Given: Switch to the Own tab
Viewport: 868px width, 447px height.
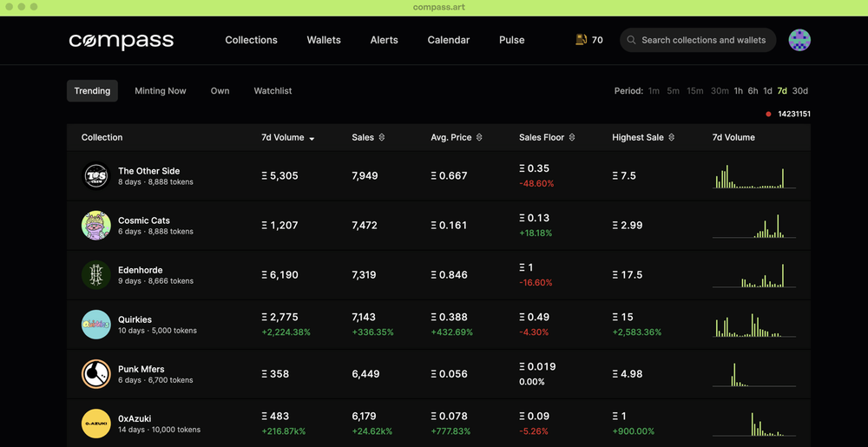Looking at the screenshot, I should pos(220,91).
